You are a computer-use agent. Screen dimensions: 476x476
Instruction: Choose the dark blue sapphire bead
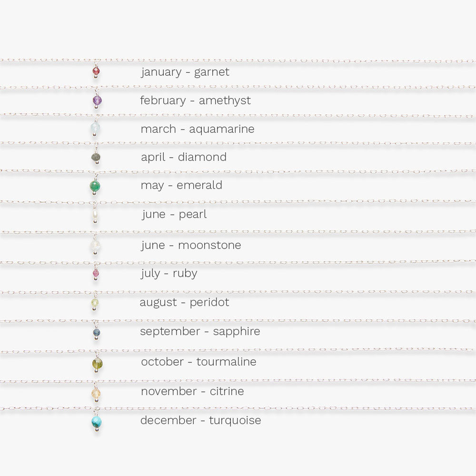coord(96,331)
